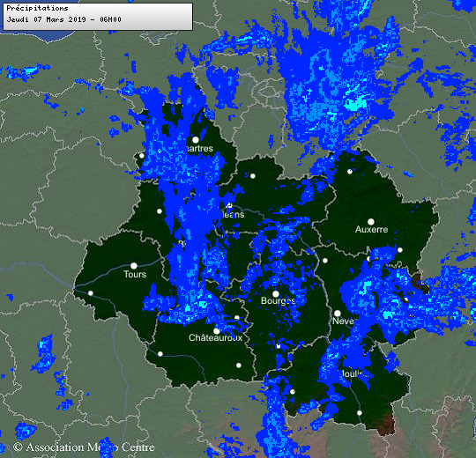
Task: Select the Bourges city marker dot
Action: click(276, 294)
